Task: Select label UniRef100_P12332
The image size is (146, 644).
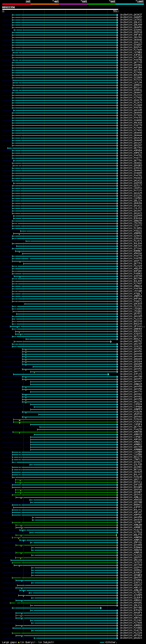Action: point(131,555)
